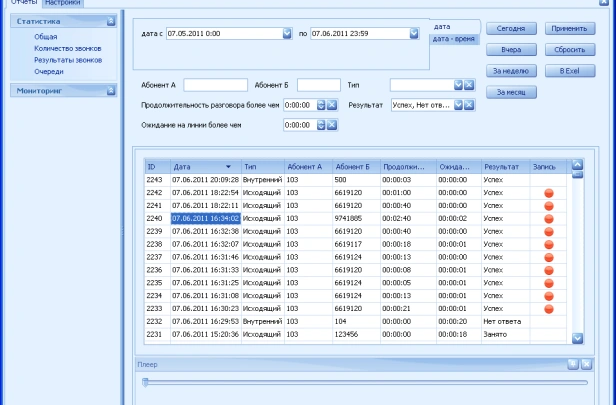Viewport: 616px width, 405px height.
Task: Select the 'дата - время' tab
Action: (x=454, y=38)
